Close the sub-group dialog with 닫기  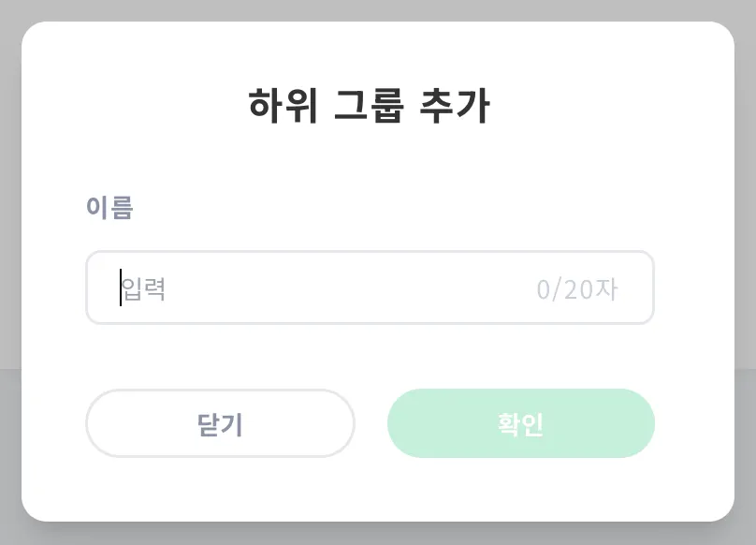(x=220, y=423)
